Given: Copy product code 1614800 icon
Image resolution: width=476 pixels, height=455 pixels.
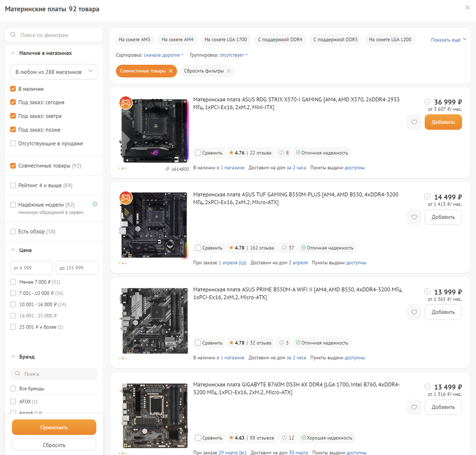Looking at the screenshot, I should point(168,169).
